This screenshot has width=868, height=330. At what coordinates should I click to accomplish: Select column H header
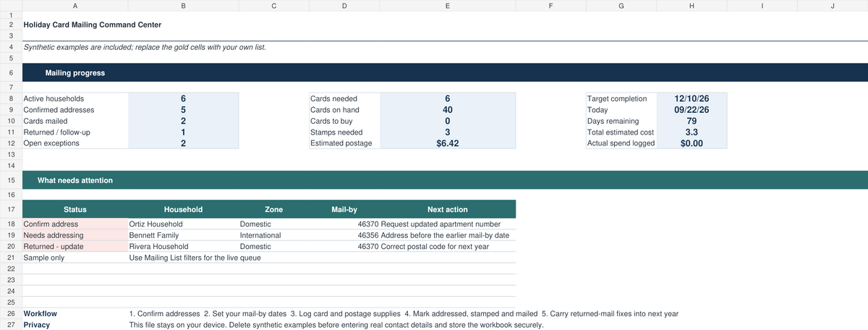click(x=692, y=6)
